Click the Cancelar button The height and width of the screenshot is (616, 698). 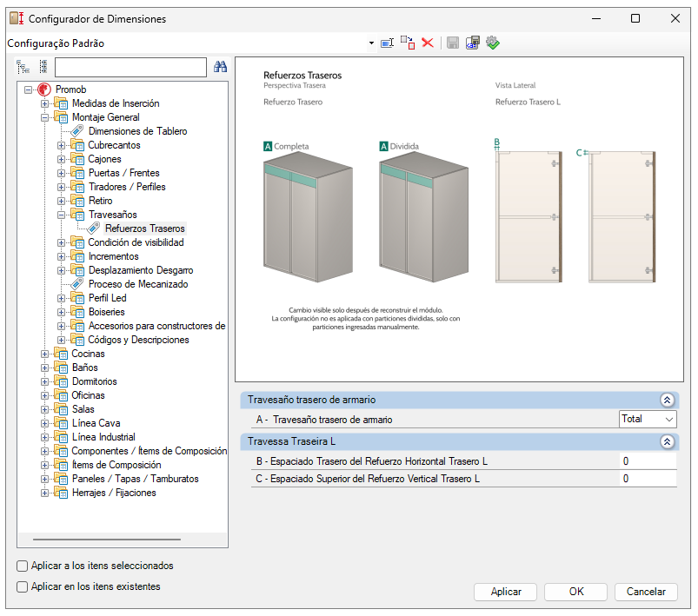tap(646, 592)
